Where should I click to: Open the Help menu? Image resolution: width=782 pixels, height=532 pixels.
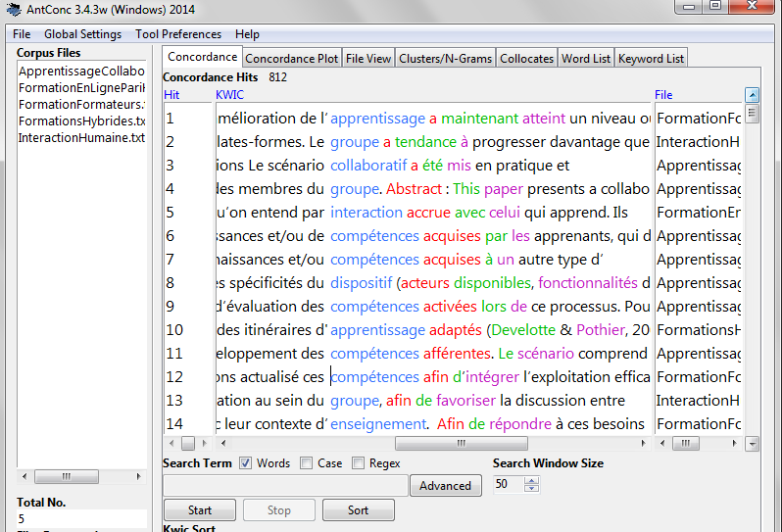coord(247,34)
